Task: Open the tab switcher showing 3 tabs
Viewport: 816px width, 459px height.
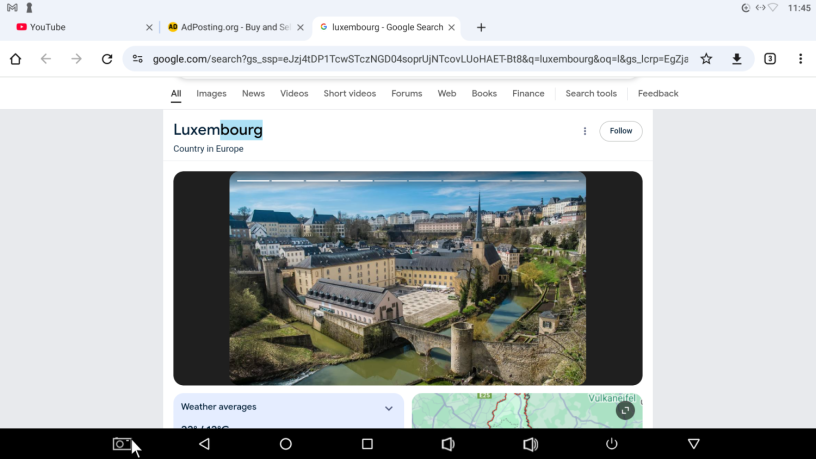Action: [770, 59]
